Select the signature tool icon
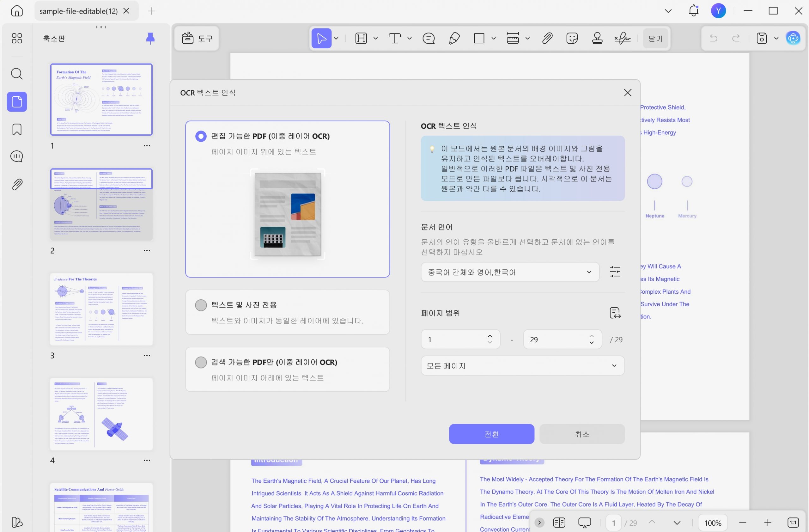The image size is (809, 532). point(622,39)
